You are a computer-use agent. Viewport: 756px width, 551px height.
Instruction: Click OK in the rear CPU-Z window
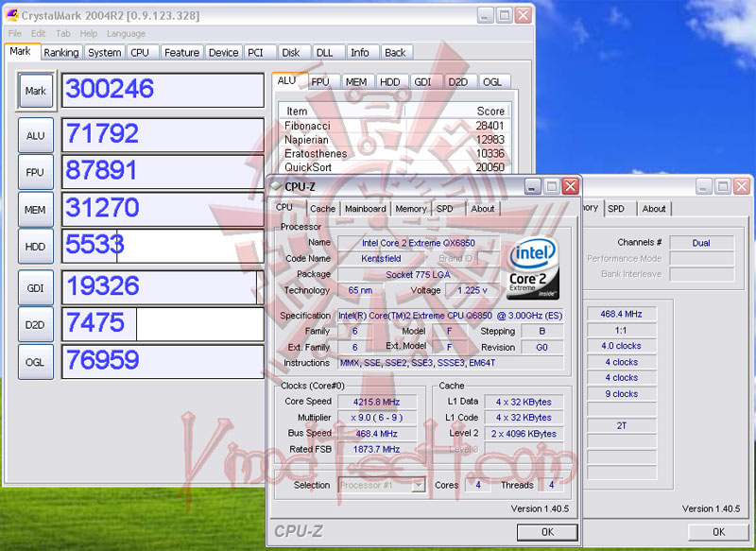click(719, 532)
